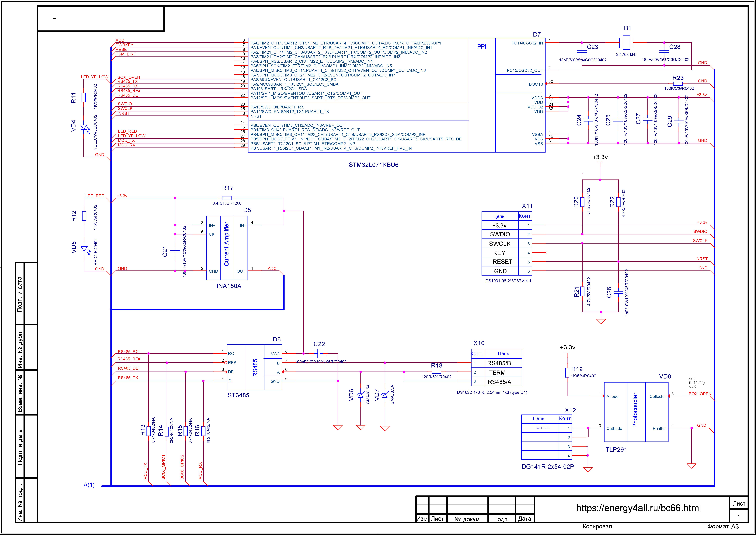Select the PSM_EINT net label
Screen dimensions: 756x535
click(x=126, y=54)
